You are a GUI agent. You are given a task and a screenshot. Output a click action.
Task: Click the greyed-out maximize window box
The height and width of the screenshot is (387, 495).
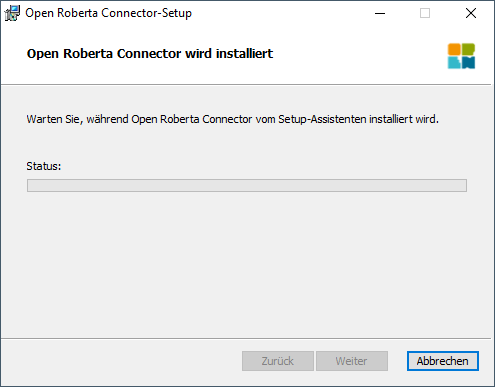pos(425,13)
